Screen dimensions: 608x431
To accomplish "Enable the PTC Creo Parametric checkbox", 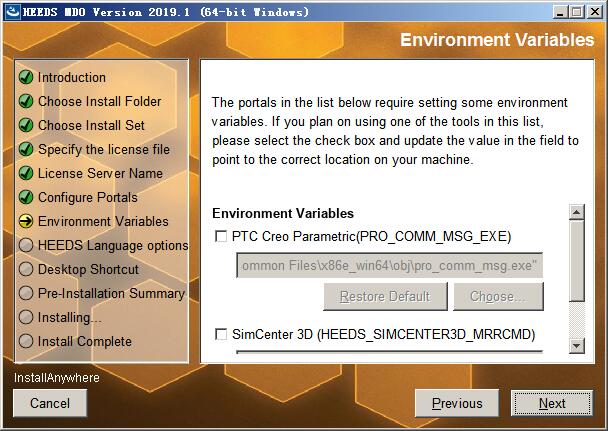I will pos(221,236).
